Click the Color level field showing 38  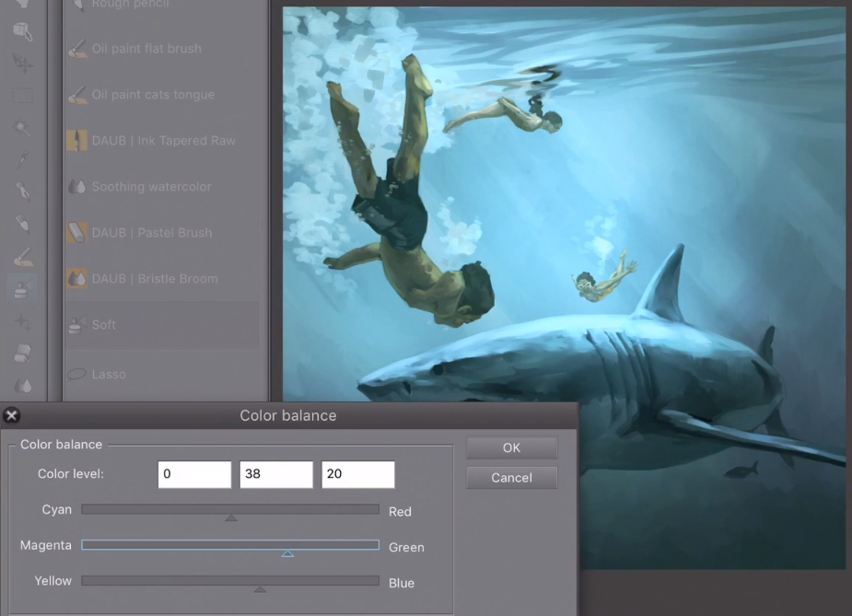click(276, 474)
